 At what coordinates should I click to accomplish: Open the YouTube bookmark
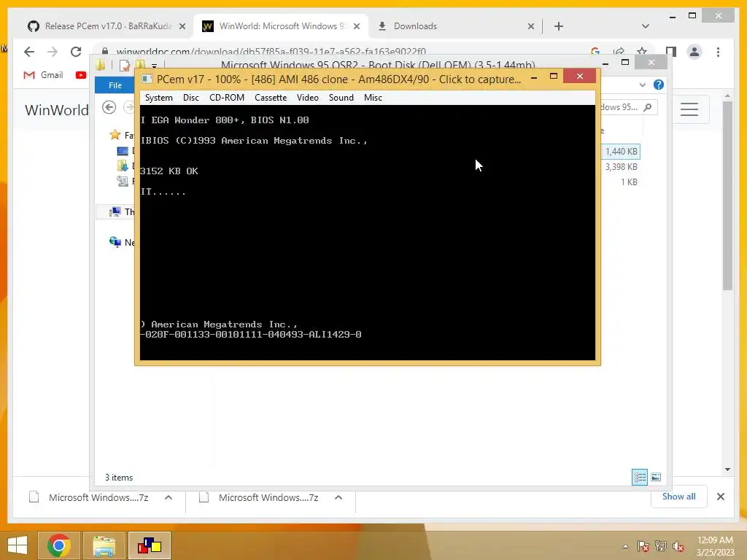point(81,75)
